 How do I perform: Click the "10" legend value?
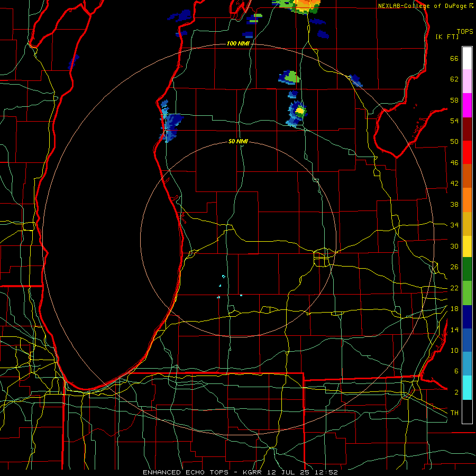click(454, 350)
